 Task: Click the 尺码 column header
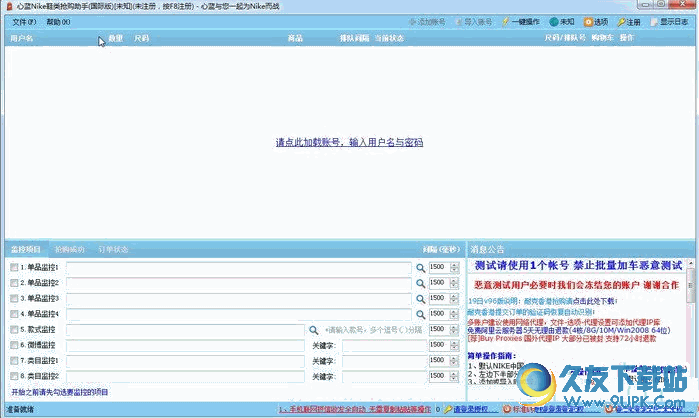141,38
